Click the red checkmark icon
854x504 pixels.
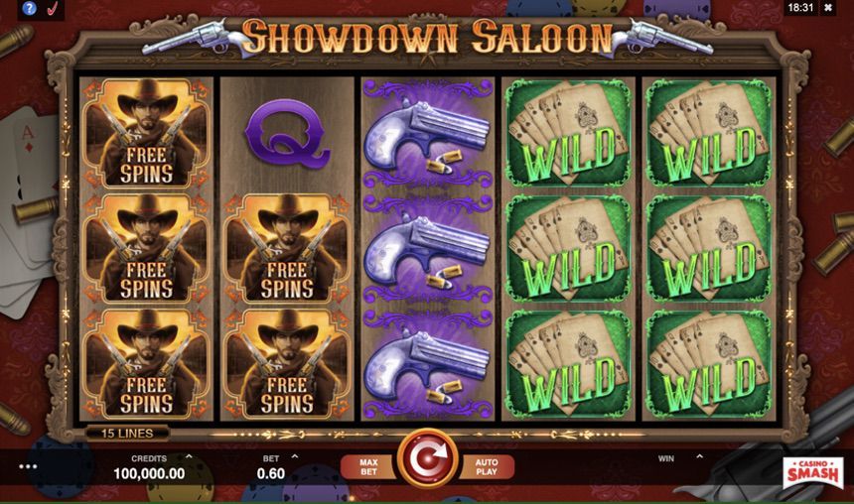tap(53, 9)
